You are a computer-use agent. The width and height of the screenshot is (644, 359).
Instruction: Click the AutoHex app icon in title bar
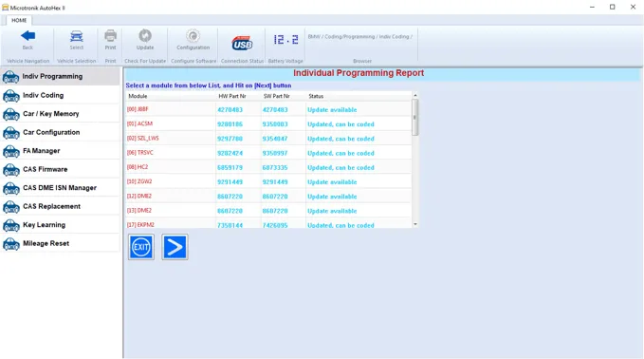tap(6, 8)
